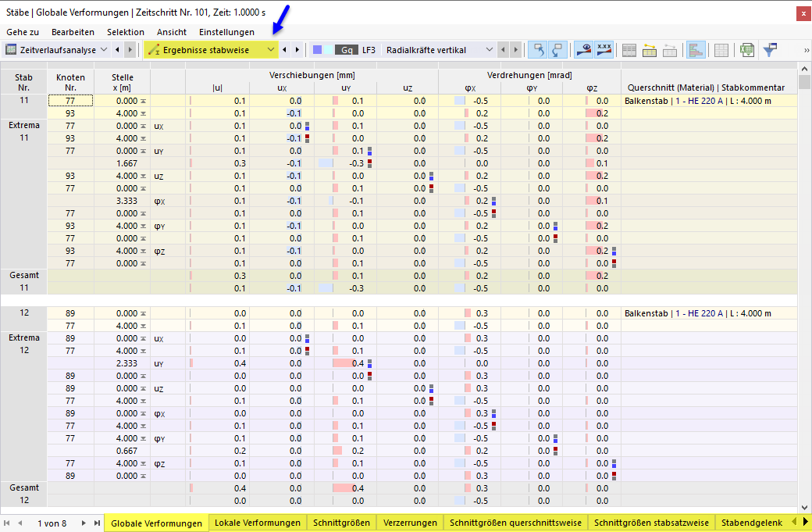Screen dimensions: 812x532
Task: Select the Stelle 3.333 cell
Action: coord(123,201)
